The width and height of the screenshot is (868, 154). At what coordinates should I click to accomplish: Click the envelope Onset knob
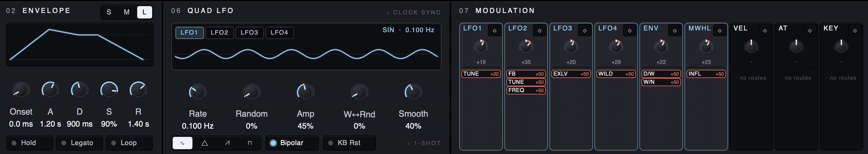point(21,90)
